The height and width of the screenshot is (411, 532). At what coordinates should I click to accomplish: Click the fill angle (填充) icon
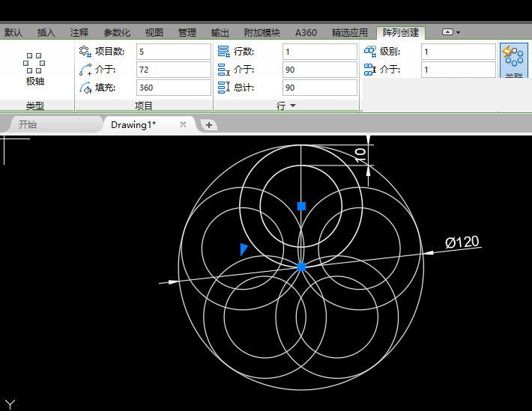click(85, 88)
